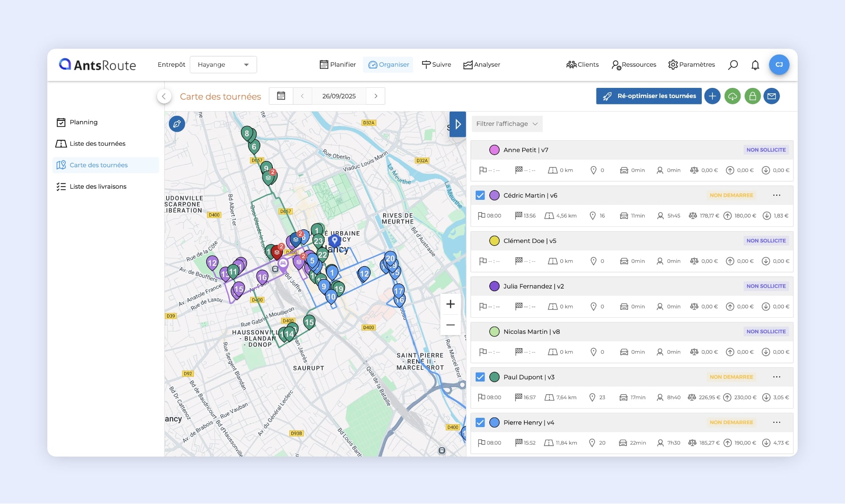The image size is (845, 504).
Task: Click Ré-optimiser les tournées button
Action: [649, 96]
